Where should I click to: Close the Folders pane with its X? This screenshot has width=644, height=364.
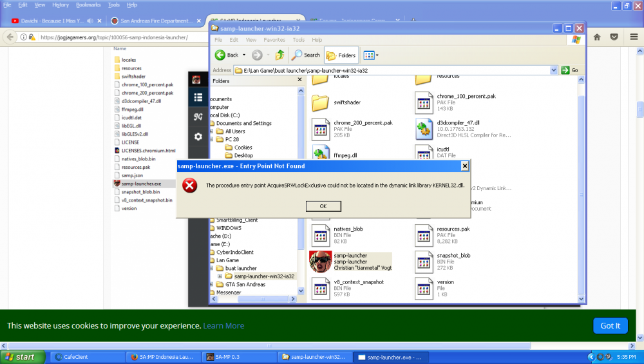coord(299,80)
